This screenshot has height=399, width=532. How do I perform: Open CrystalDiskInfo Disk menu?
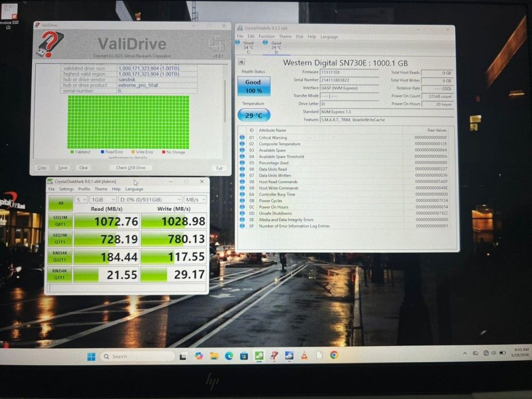pos(299,36)
